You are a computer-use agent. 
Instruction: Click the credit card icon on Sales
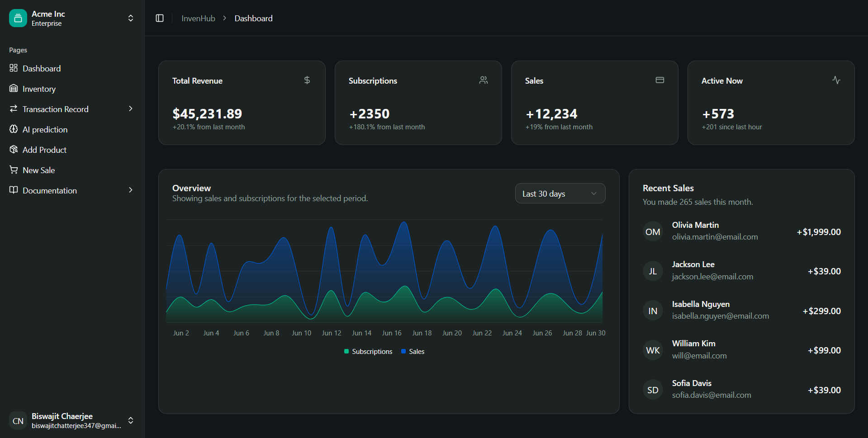coord(660,80)
